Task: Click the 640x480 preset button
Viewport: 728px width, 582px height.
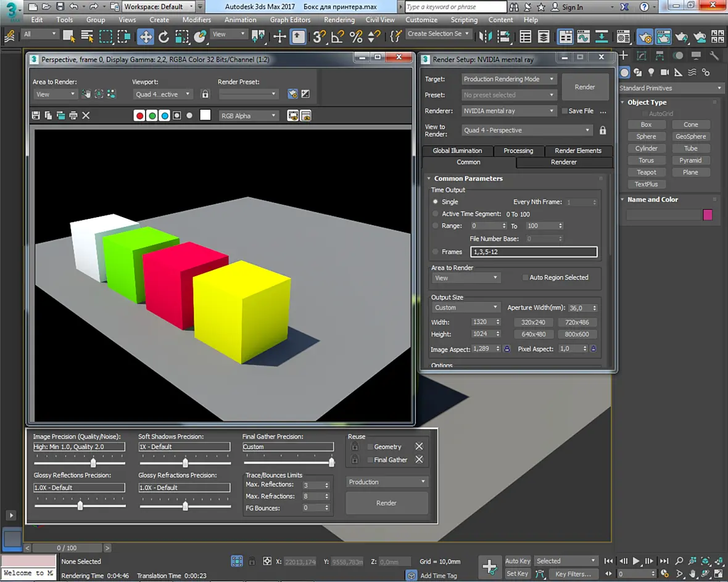Action: tap(533, 334)
